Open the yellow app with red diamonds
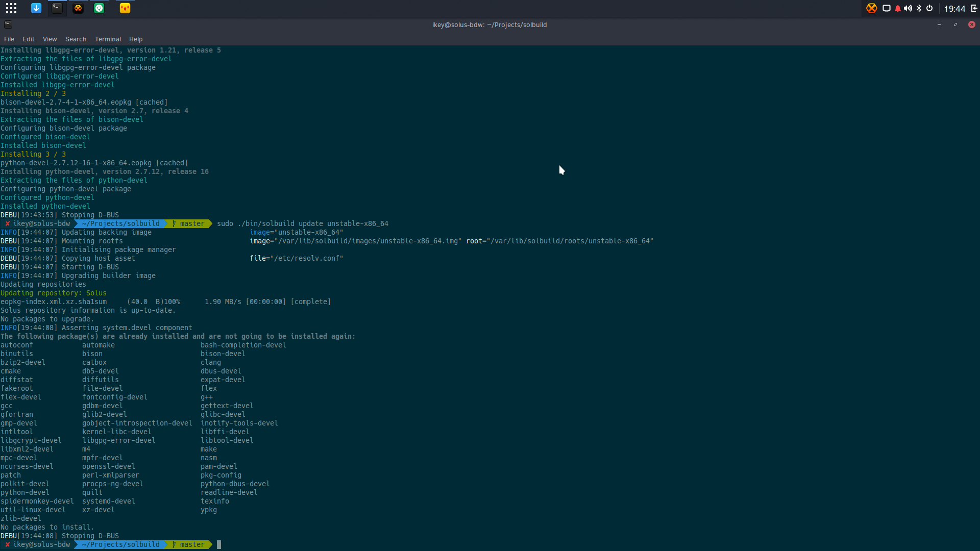This screenshot has width=980, height=551. [x=125, y=8]
